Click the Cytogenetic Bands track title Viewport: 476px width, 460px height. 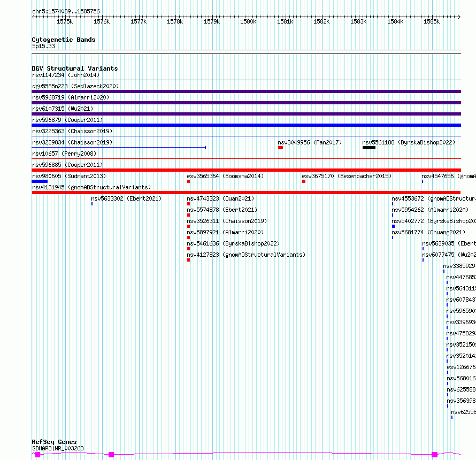tap(64, 40)
